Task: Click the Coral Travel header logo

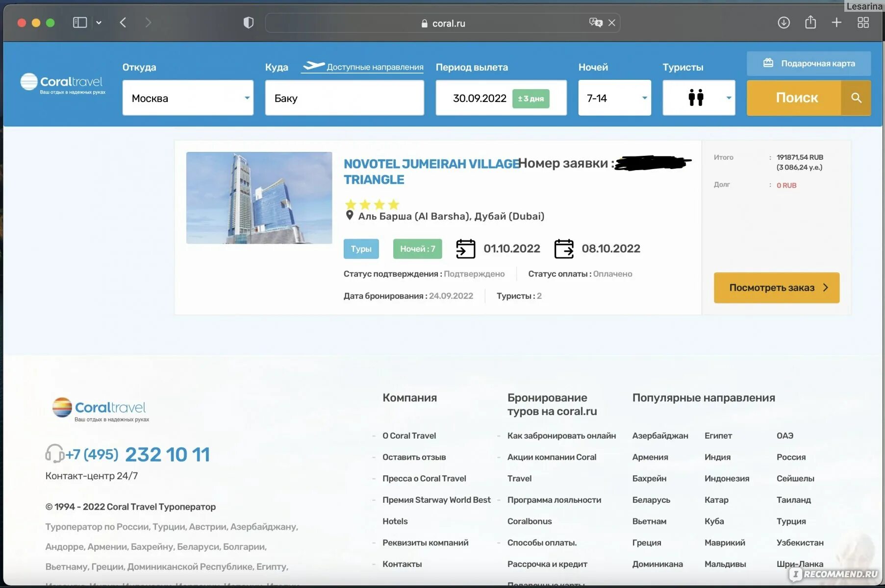Action: point(62,83)
